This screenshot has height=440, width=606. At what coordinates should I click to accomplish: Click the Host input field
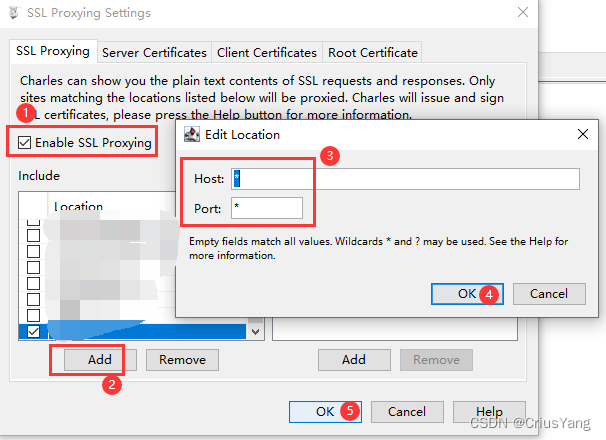point(405,179)
